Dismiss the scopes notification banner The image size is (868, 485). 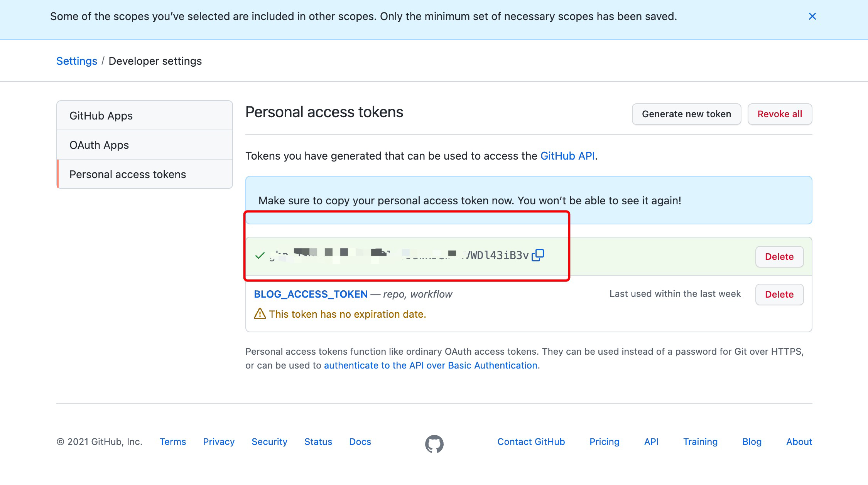(x=812, y=16)
